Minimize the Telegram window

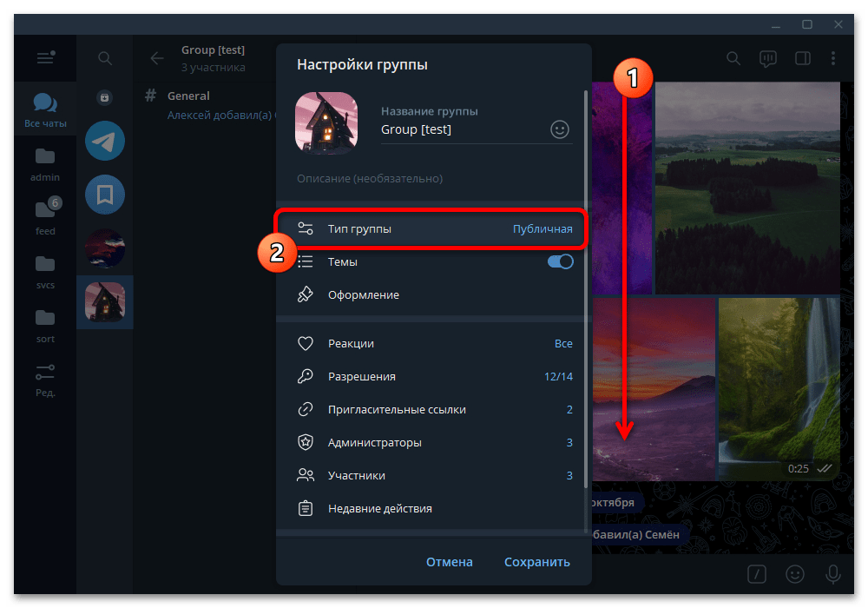tap(776, 25)
